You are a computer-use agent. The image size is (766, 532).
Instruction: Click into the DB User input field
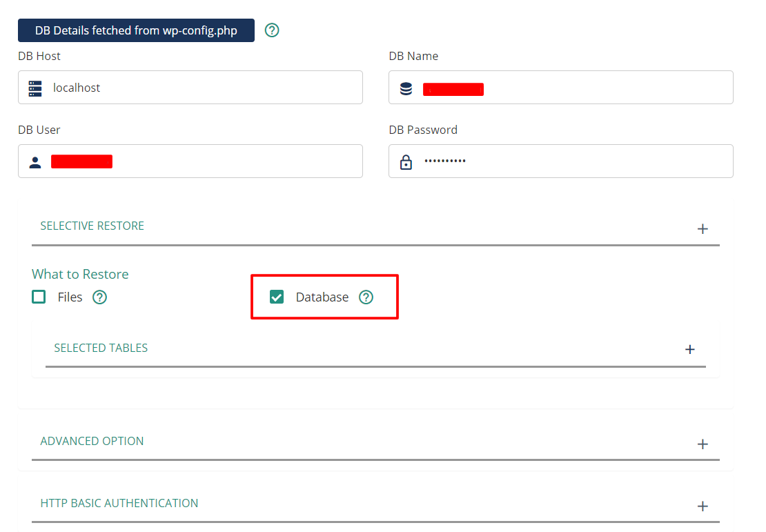(x=190, y=161)
